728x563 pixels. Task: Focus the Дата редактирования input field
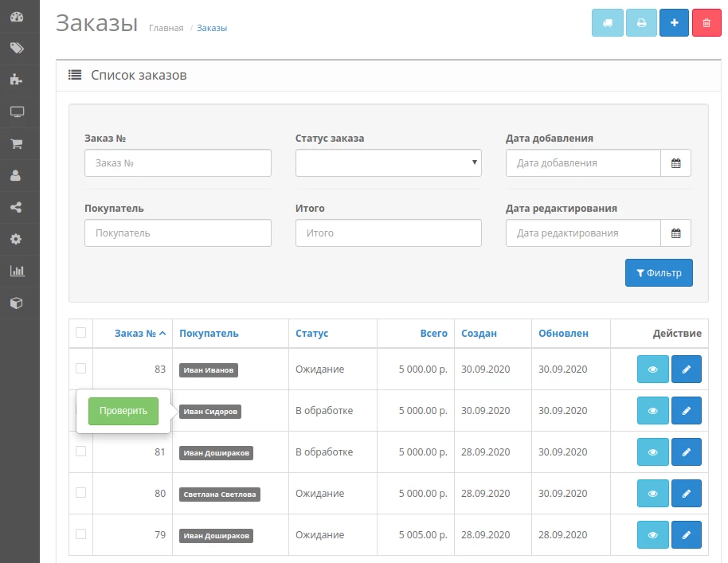[x=583, y=233]
